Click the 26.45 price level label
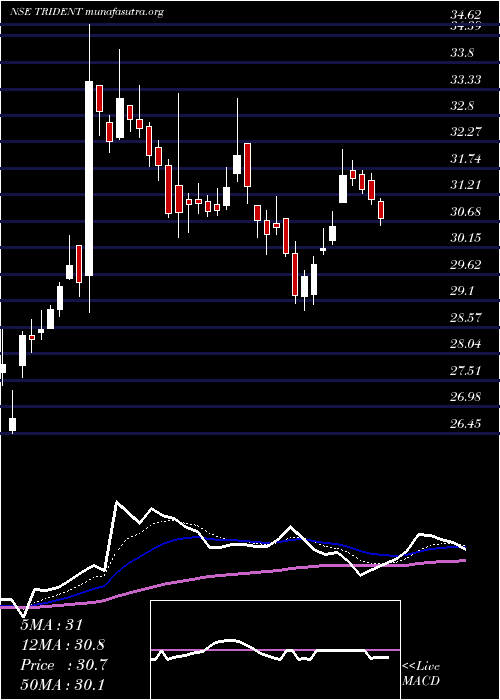 point(466,423)
